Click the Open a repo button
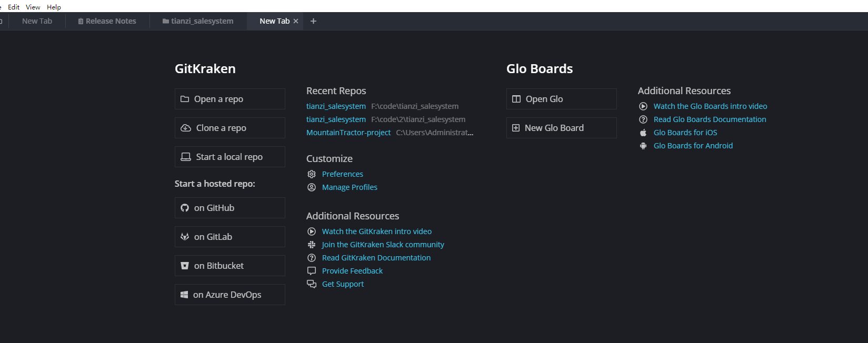The height and width of the screenshot is (343, 868). (230, 99)
